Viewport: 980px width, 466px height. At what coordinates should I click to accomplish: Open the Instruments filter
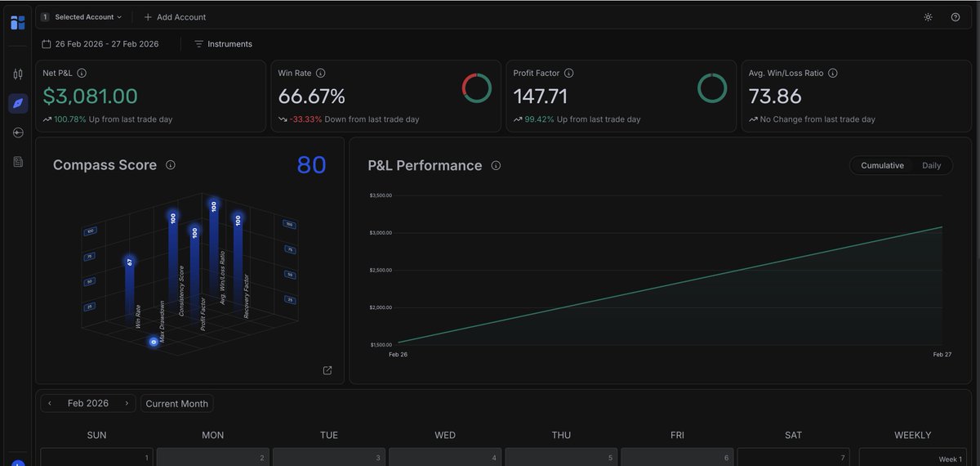223,44
